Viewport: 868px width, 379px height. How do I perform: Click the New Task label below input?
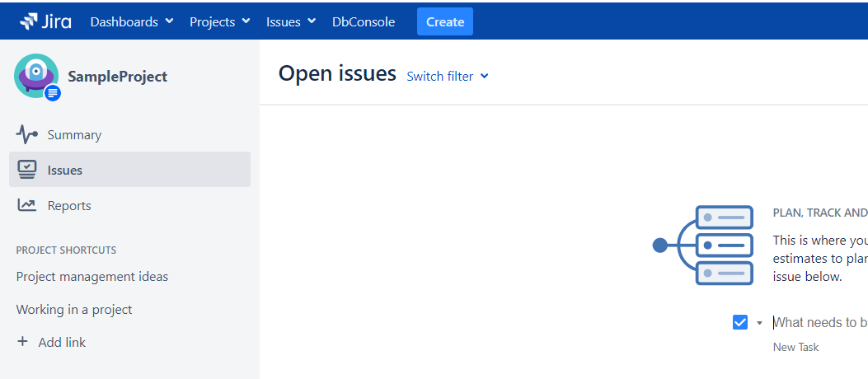tap(795, 347)
